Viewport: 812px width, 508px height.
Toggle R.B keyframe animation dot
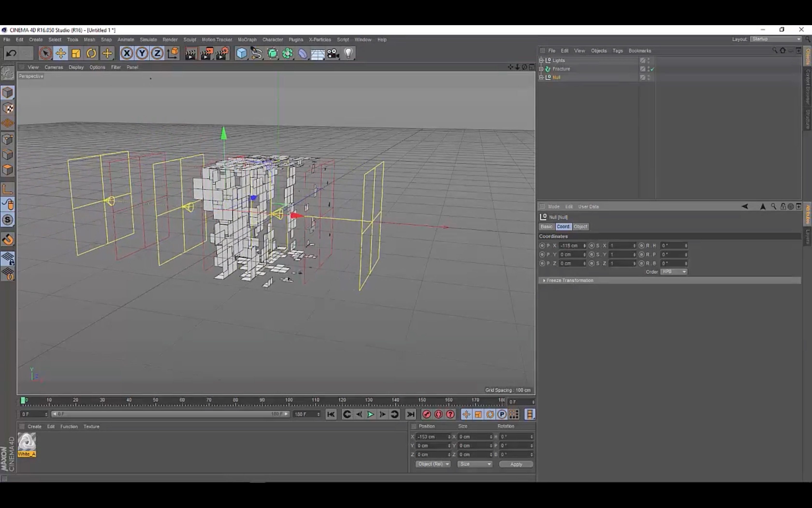pyautogui.click(x=642, y=263)
